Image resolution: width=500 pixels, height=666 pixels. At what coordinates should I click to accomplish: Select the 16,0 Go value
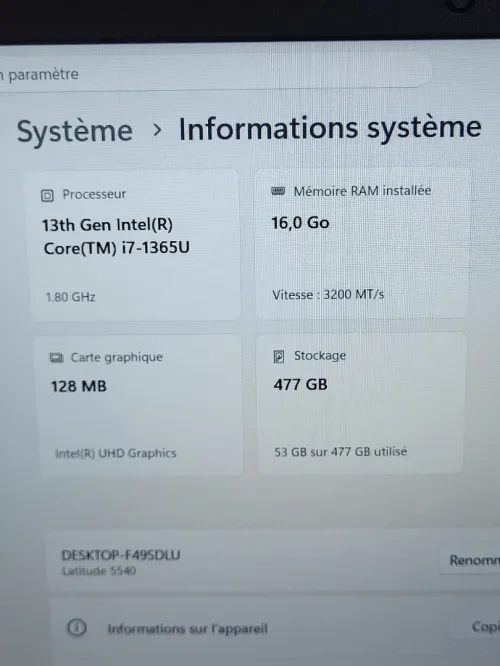point(300,223)
